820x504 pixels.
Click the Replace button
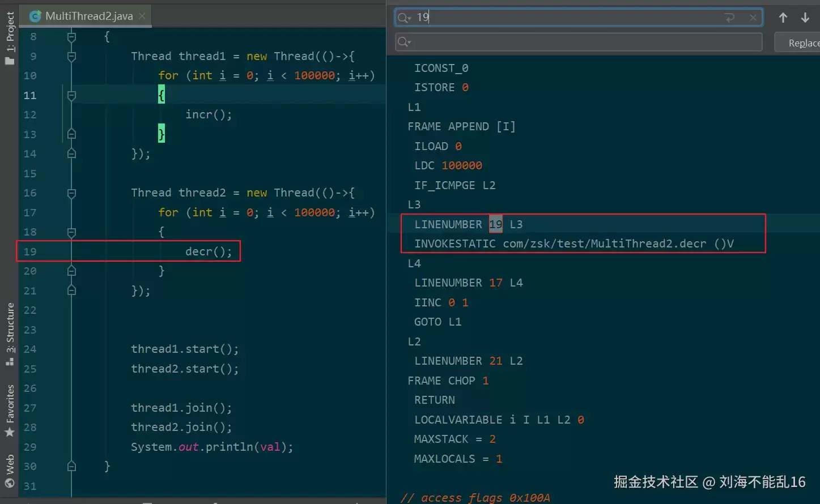click(797, 42)
